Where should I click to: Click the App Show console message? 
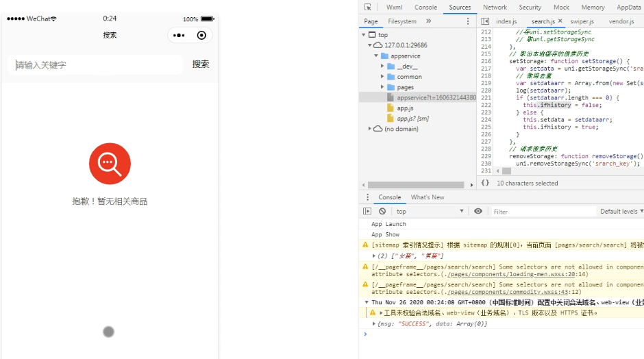[x=385, y=234]
